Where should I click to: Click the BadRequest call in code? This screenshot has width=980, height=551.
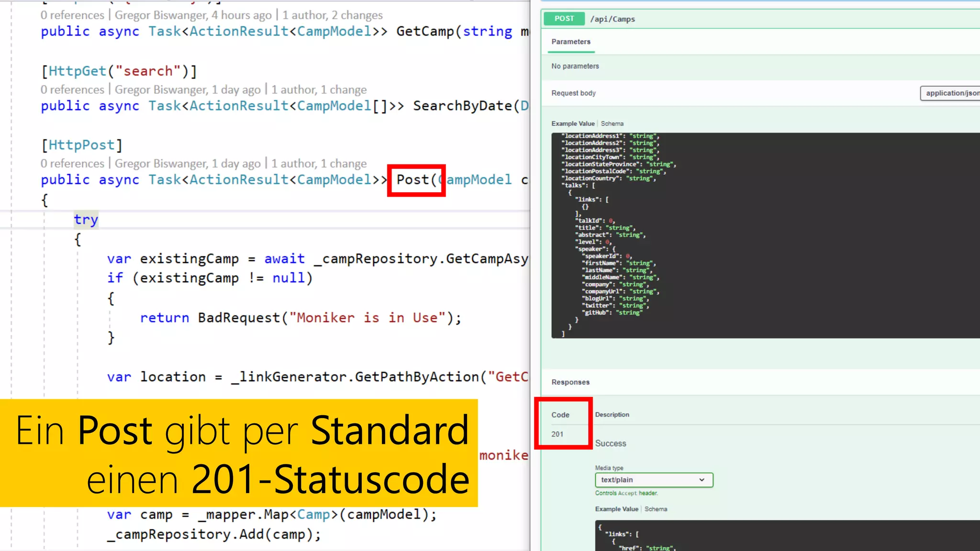pyautogui.click(x=239, y=318)
